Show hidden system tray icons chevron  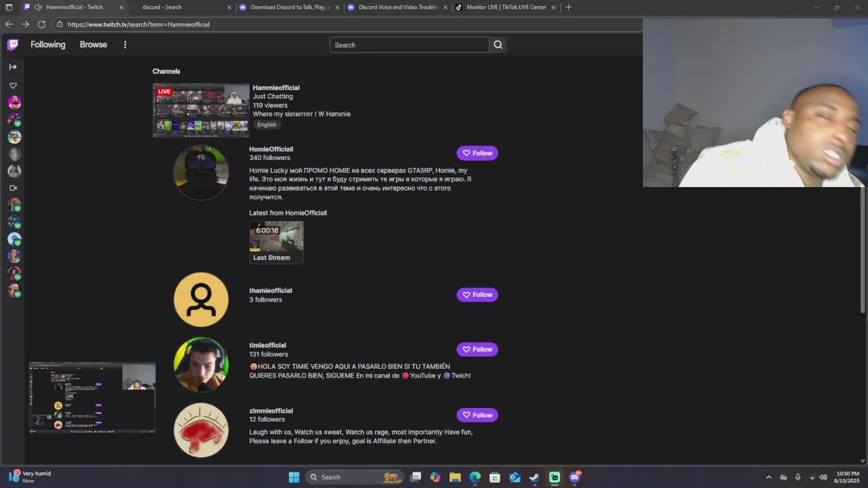tap(768, 477)
